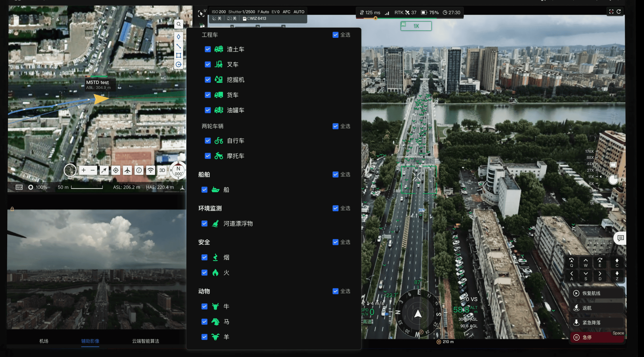Select the map line drawing tool
Screen dimensions: 644x357
179,46
